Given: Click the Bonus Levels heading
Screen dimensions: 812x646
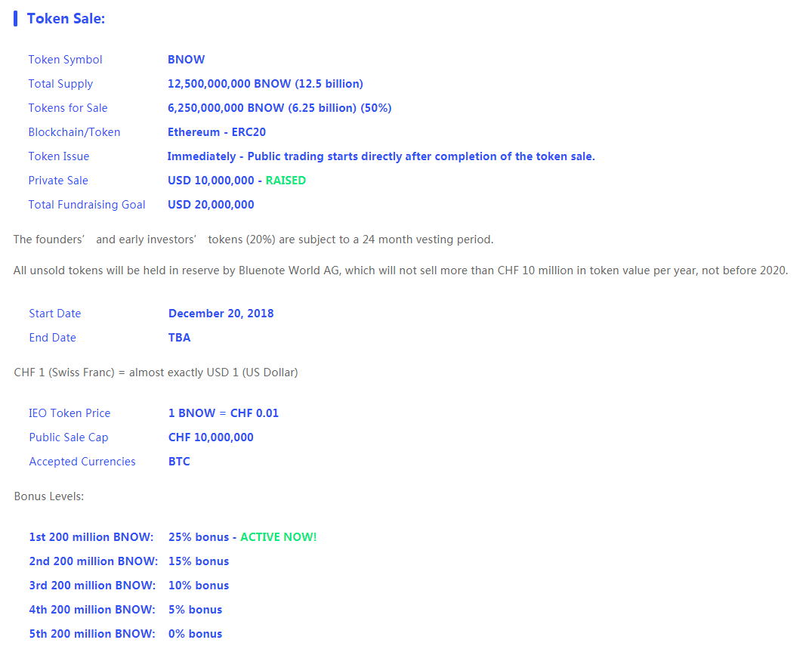Looking at the screenshot, I should 48,496.
